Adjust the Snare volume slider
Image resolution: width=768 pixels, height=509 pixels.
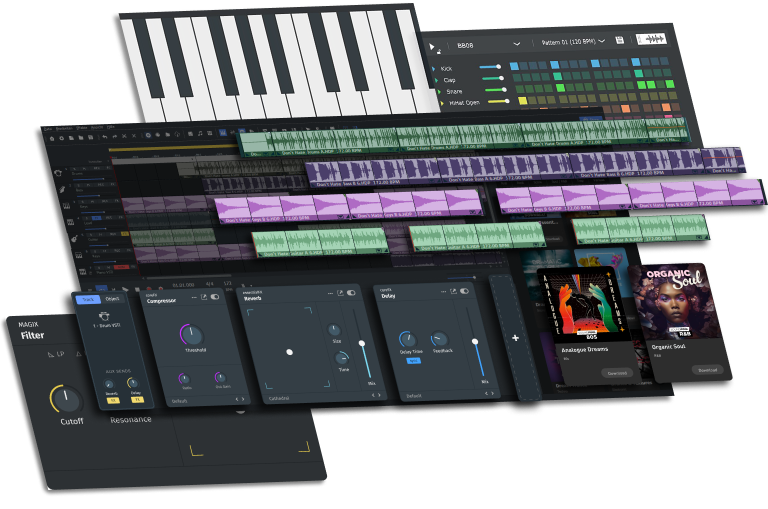click(496, 90)
